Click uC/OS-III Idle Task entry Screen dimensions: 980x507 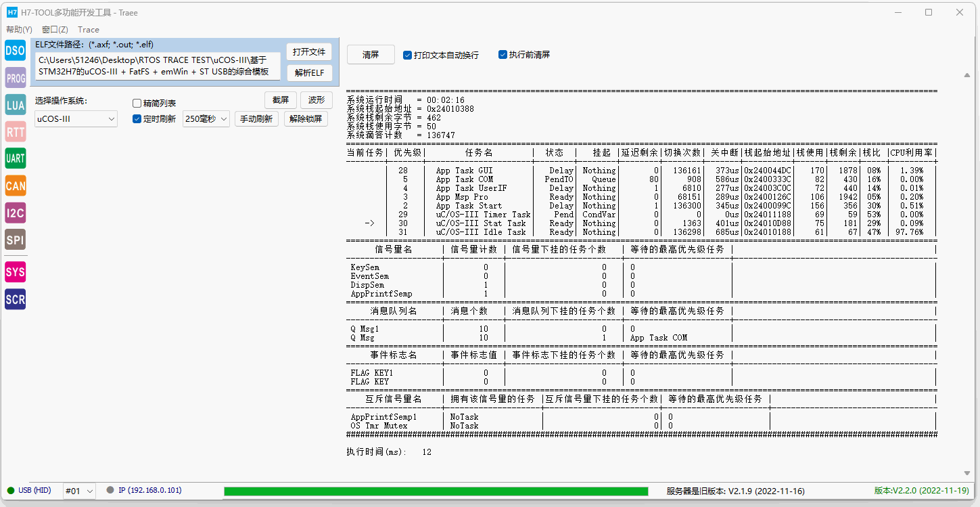tap(481, 232)
